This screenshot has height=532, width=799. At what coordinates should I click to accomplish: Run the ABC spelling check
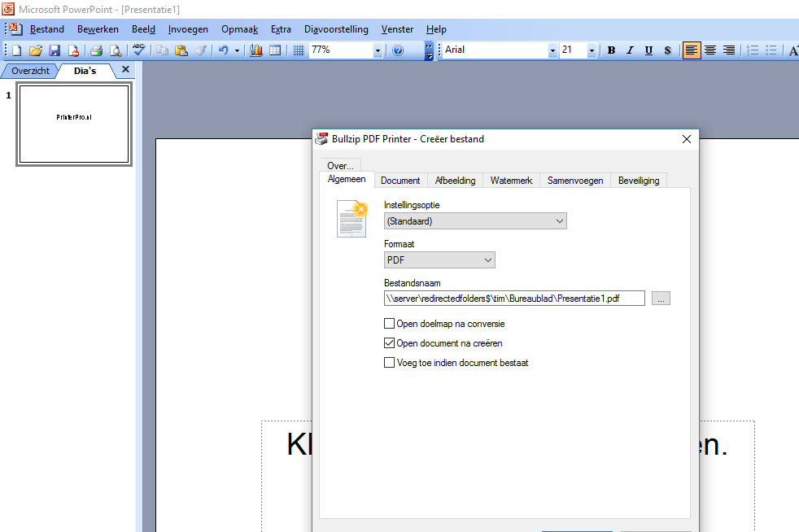point(138,50)
